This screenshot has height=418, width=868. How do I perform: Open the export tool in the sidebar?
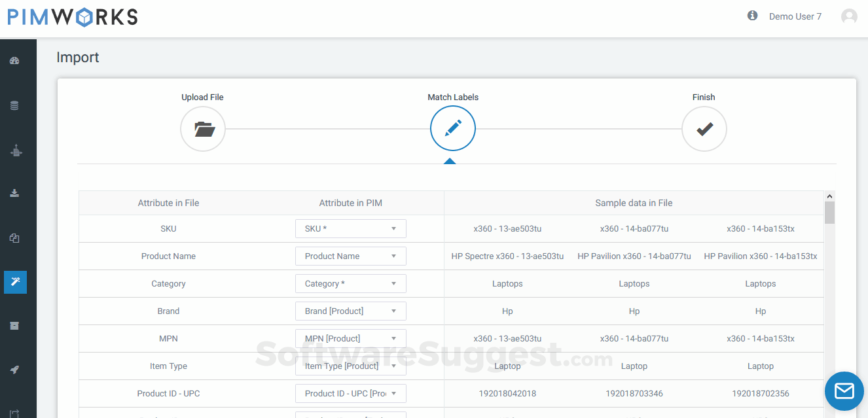15,150
